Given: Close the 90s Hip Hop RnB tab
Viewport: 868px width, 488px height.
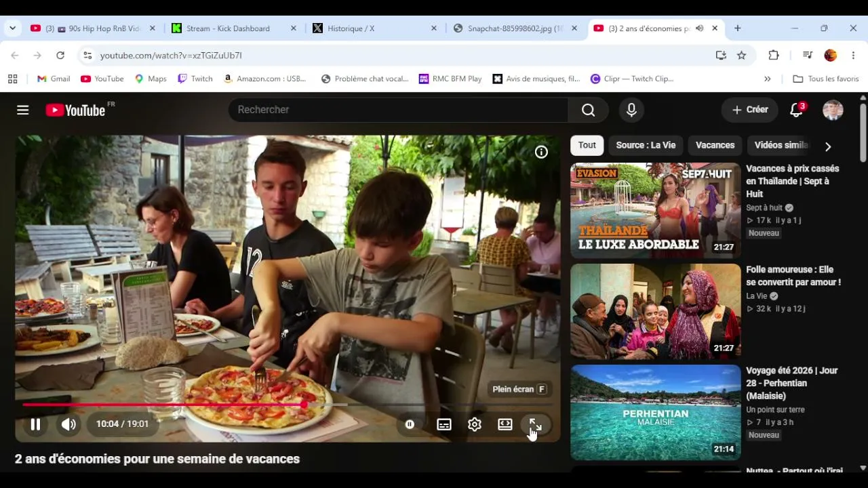Looking at the screenshot, I should (153, 28).
